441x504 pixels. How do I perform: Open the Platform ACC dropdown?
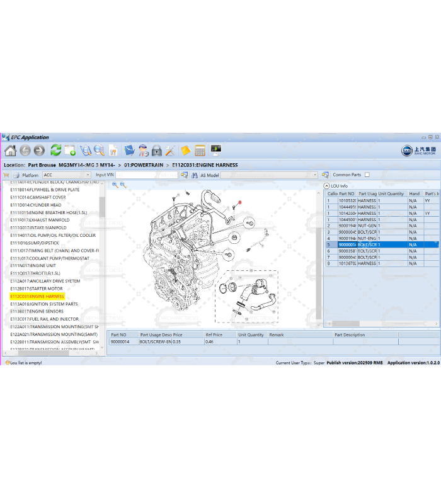point(87,175)
